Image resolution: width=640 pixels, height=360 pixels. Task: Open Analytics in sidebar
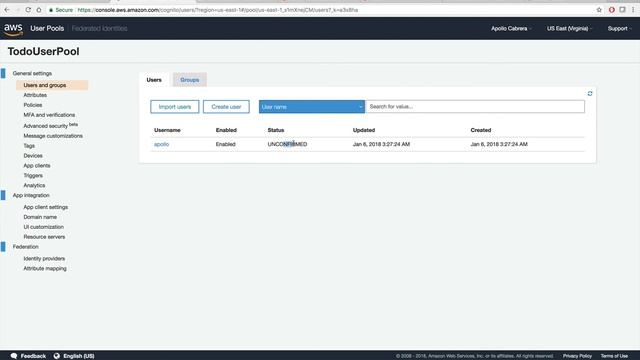[34, 185]
